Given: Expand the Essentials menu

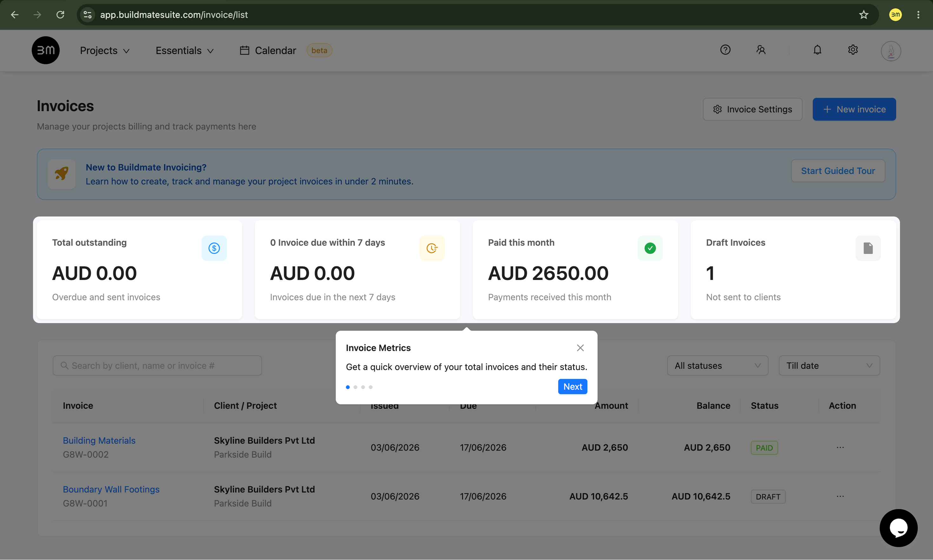Looking at the screenshot, I should click(x=185, y=50).
